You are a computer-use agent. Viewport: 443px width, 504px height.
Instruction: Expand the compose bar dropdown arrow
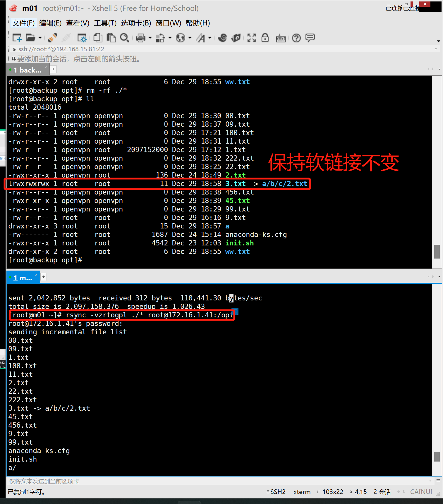pos(430,481)
